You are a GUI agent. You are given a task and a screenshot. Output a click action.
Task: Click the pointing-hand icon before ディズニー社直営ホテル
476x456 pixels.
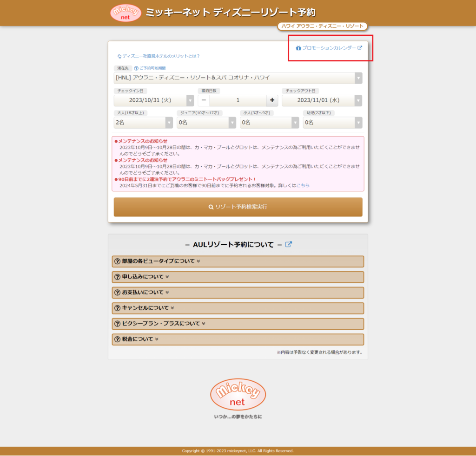(119, 56)
